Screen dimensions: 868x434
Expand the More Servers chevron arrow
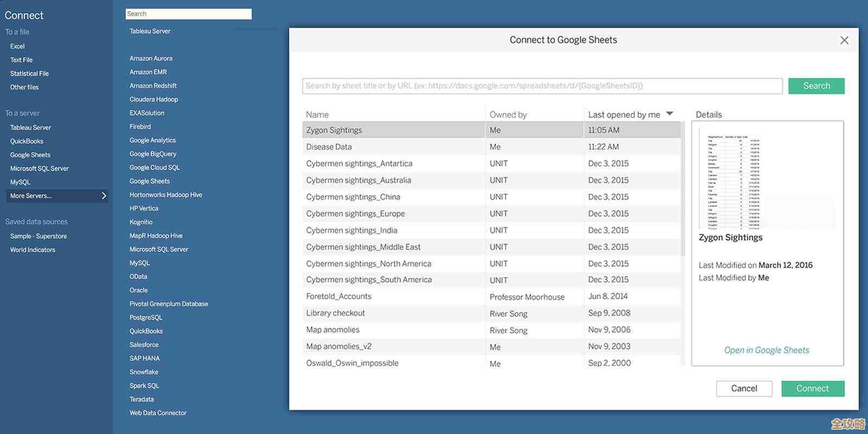coord(104,196)
